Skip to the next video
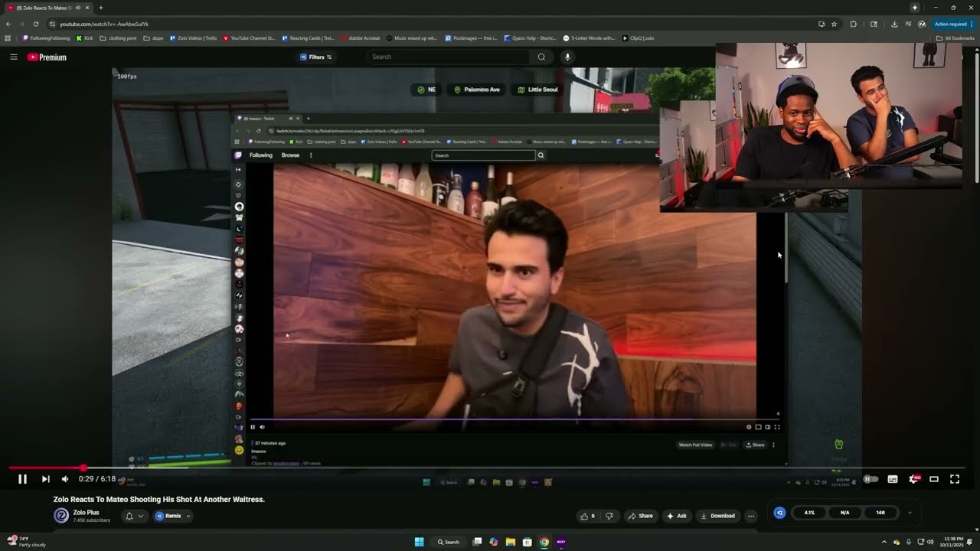980x551 pixels. (x=45, y=479)
